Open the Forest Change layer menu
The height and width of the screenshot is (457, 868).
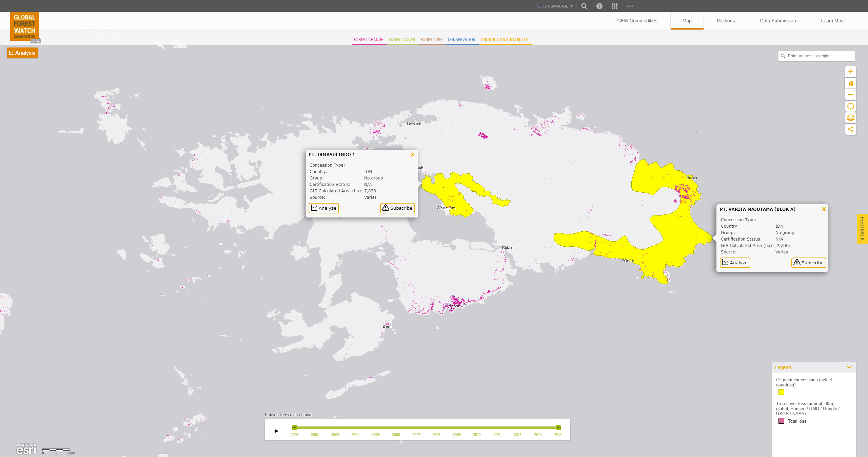[x=369, y=40]
